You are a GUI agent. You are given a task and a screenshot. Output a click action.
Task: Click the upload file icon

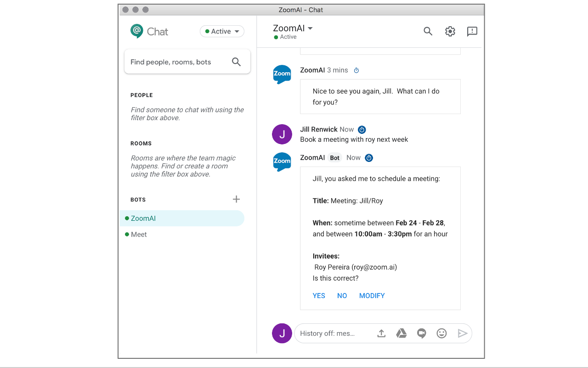tap(381, 333)
